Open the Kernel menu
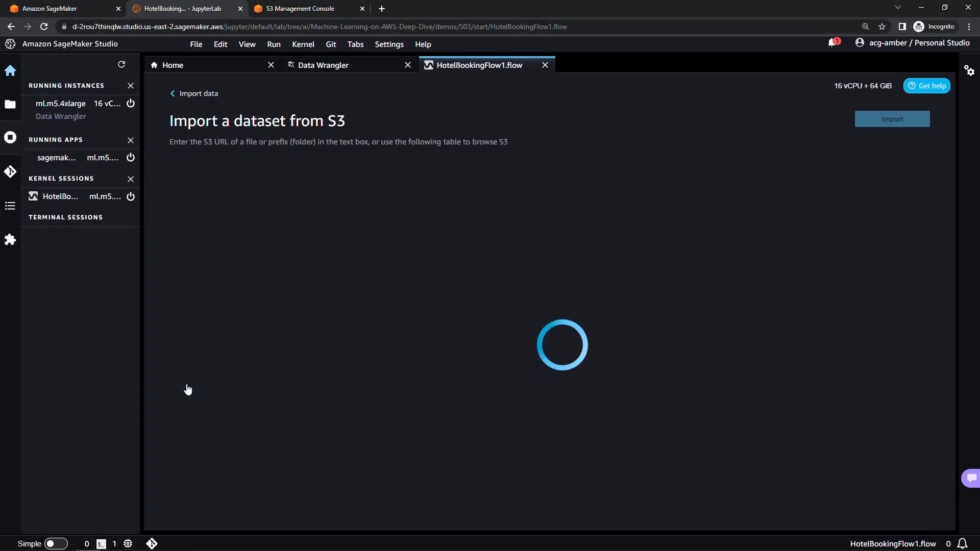The image size is (980, 551). point(303,44)
